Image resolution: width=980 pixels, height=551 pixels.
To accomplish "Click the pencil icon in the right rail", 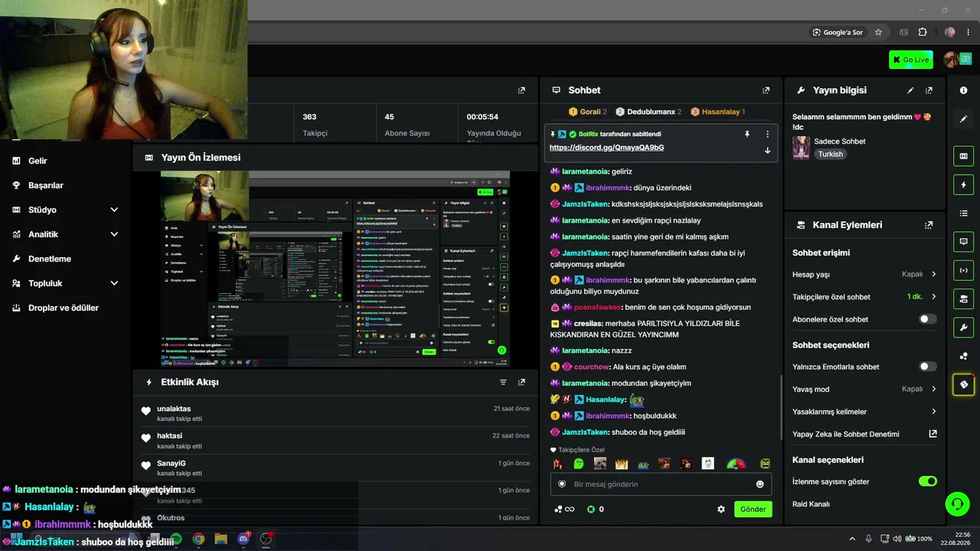I will [963, 119].
